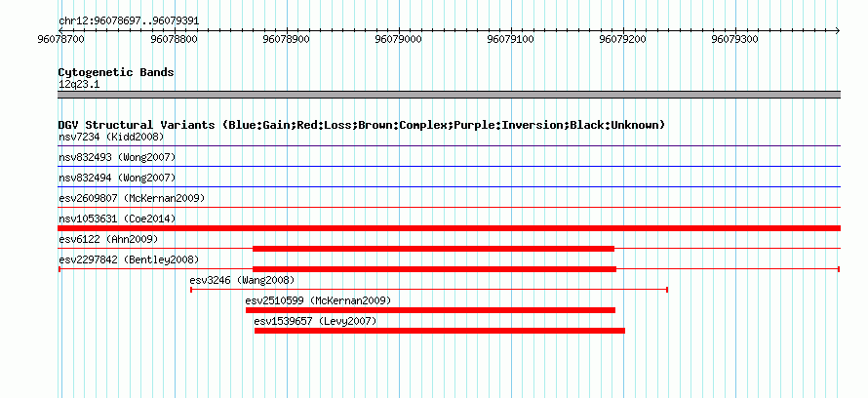Click the thin red esv2609807 loss line
The height and width of the screenshot is (398, 868).
coord(449,208)
